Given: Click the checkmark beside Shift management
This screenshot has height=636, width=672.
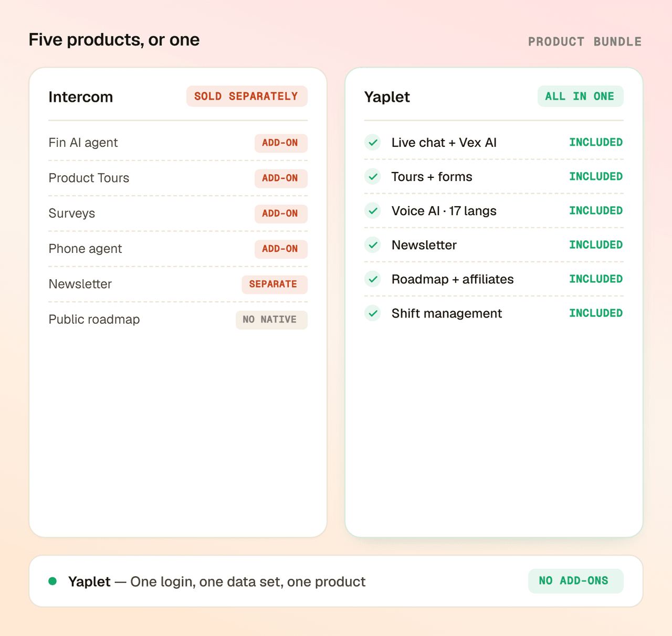Looking at the screenshot, I should tap(373, 313).
